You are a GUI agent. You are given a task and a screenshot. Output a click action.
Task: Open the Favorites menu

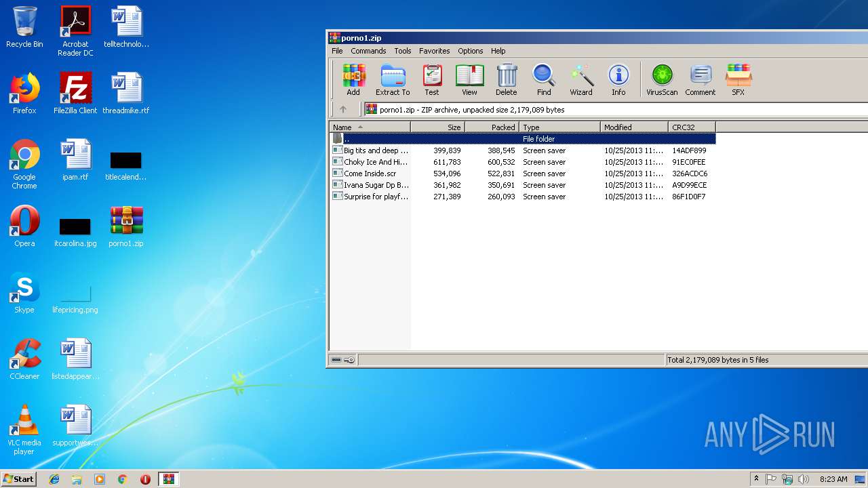pyautogui.click(x=435, y=51)
